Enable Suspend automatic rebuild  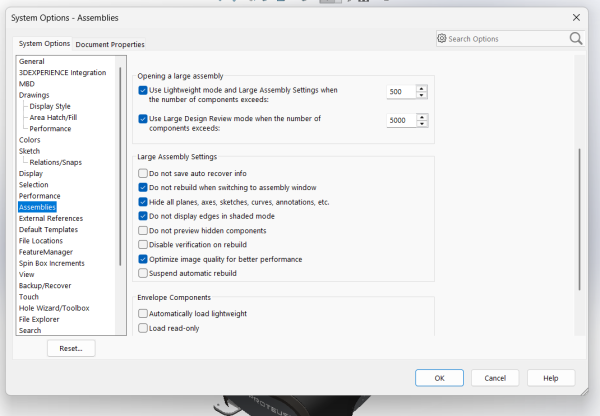(143, 273)
